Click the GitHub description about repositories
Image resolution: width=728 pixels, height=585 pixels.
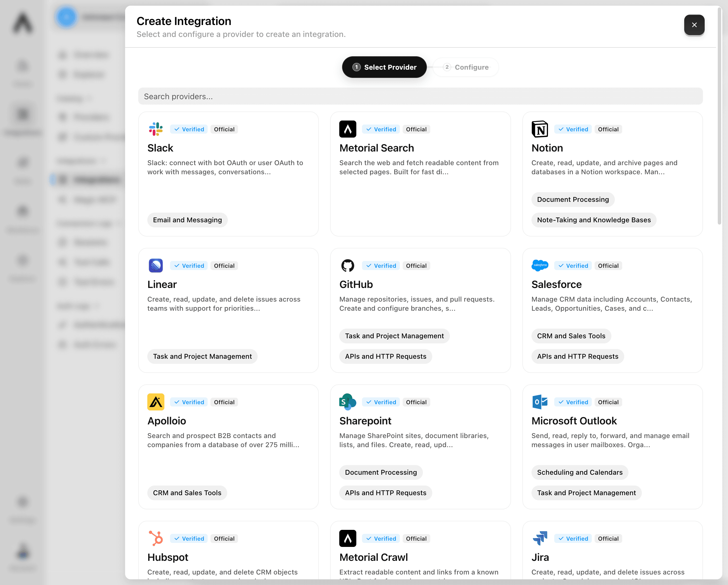point(417,304)
